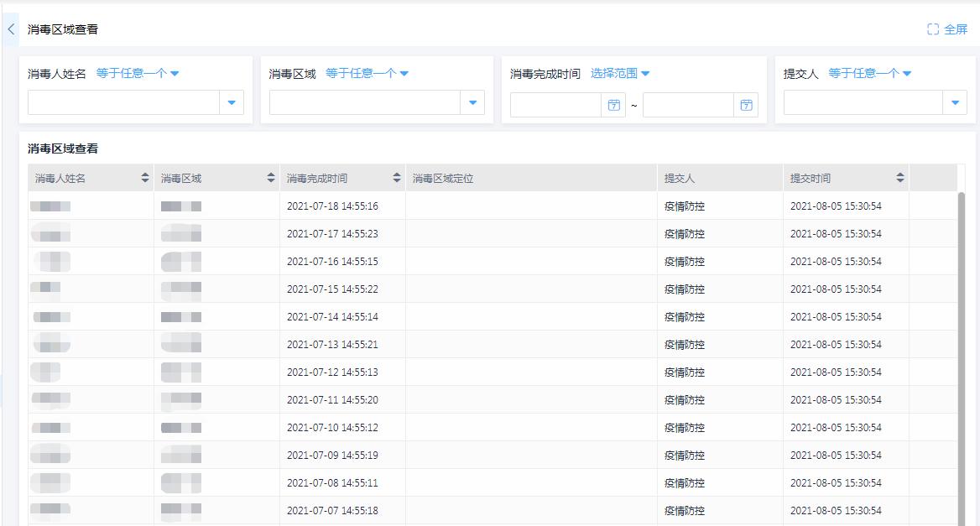The width and height of the screenshot is (980, 526).
Task: Open the 提交人 value dropdown
Action: (x=956, y=102)
